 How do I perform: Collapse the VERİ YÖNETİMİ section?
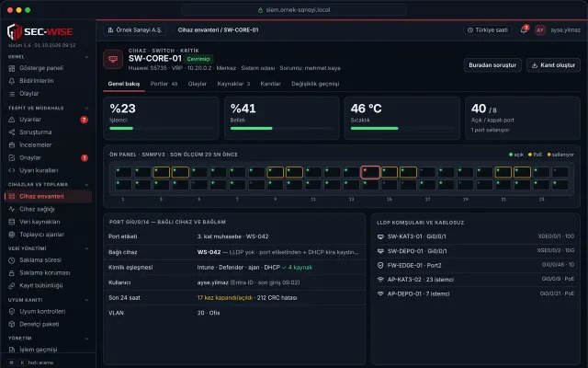tap(86, 248)
